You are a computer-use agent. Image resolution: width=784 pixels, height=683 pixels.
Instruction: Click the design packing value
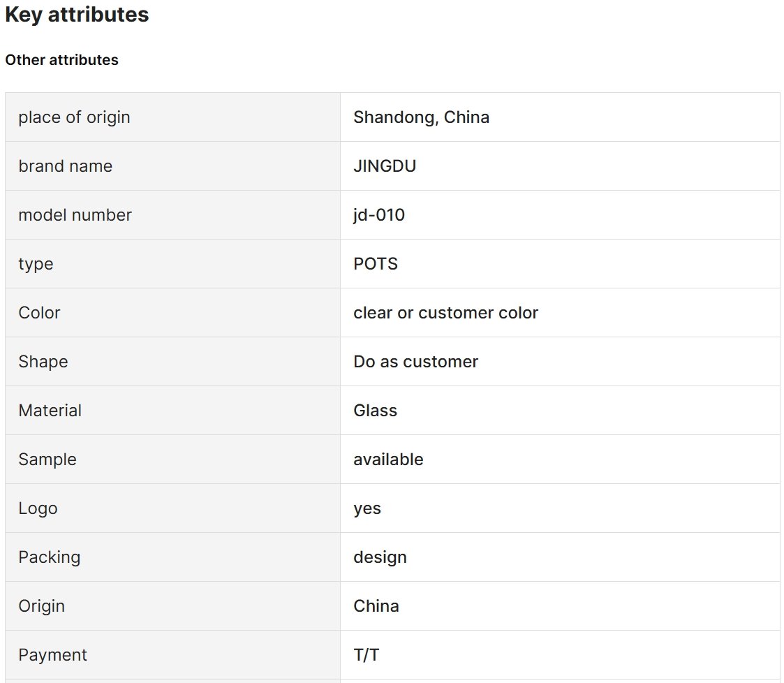[x=380, y=557]
